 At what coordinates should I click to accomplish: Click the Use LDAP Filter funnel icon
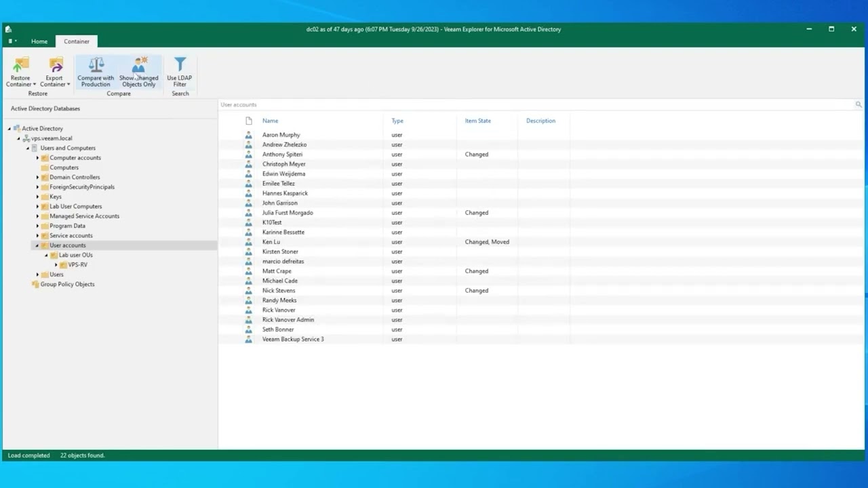pyautogui.click(x=180, y=65)
